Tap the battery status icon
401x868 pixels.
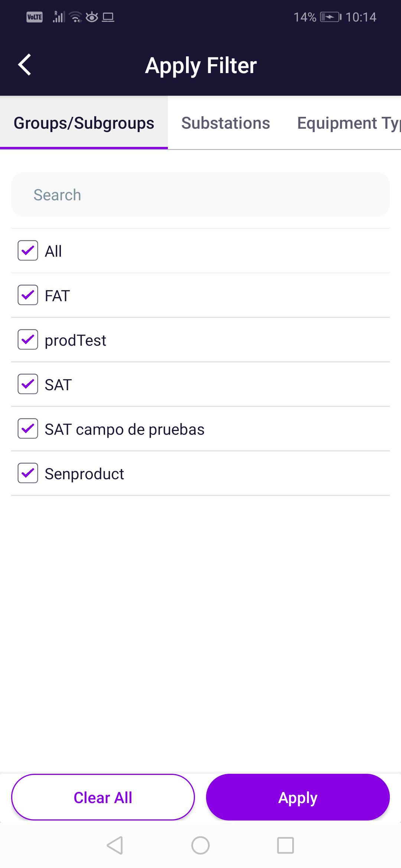coord(330,17)
